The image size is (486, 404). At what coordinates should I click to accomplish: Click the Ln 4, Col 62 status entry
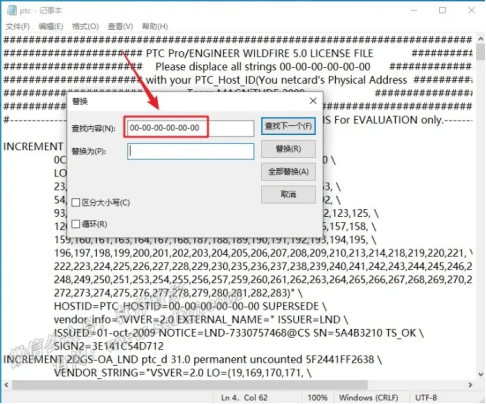point(244,397)
